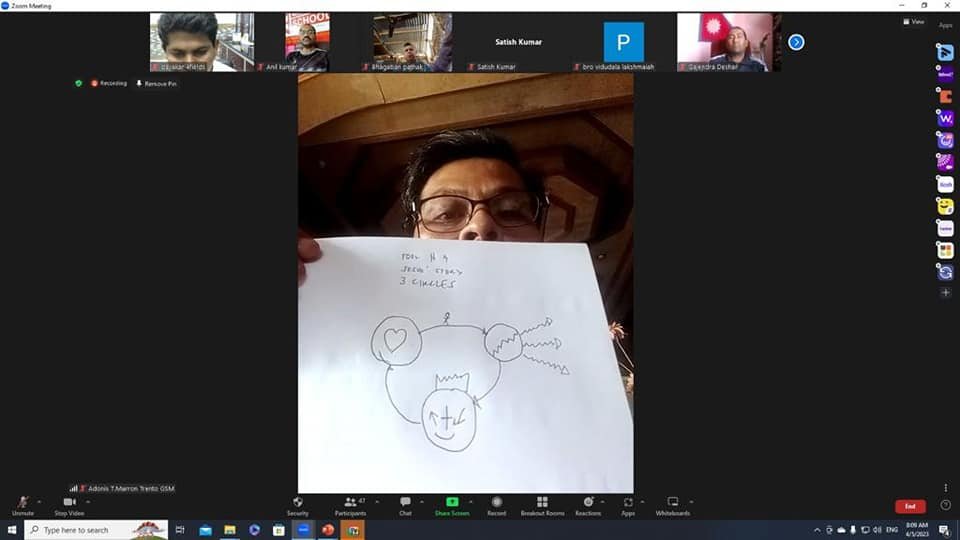
Task: Open the purple W sidebar app
Action: pyautogui.click(x=945, y=119)
